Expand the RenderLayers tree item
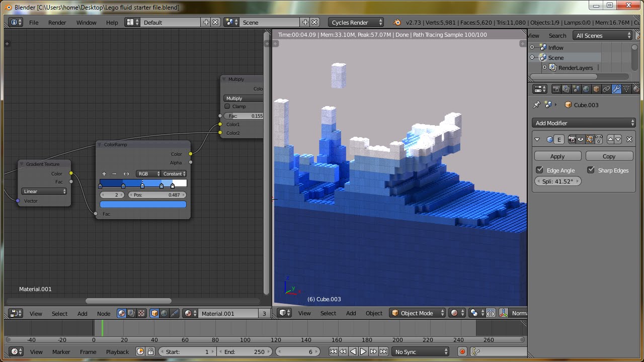The height and width of the screenshot is (362, 644). tap(544, 67)
